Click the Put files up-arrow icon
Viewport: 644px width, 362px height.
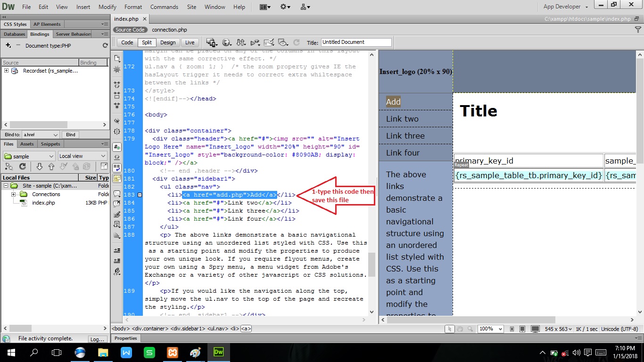[x=51, y=166]
